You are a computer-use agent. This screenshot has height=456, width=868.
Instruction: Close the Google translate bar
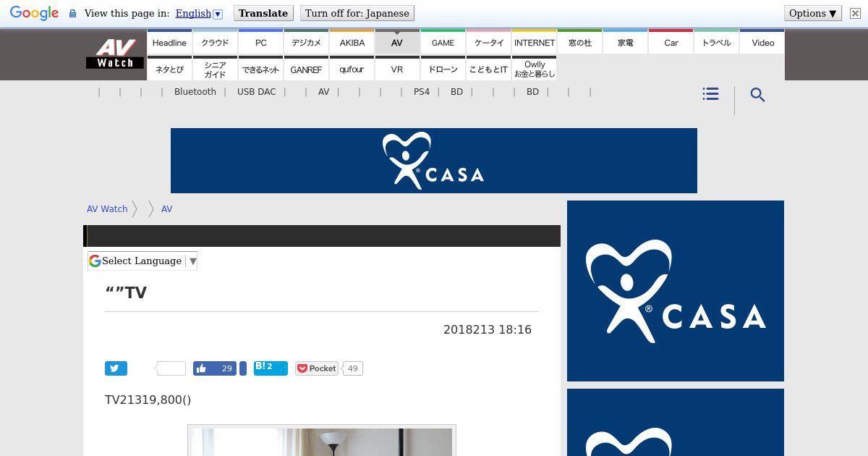coord(855,14)
